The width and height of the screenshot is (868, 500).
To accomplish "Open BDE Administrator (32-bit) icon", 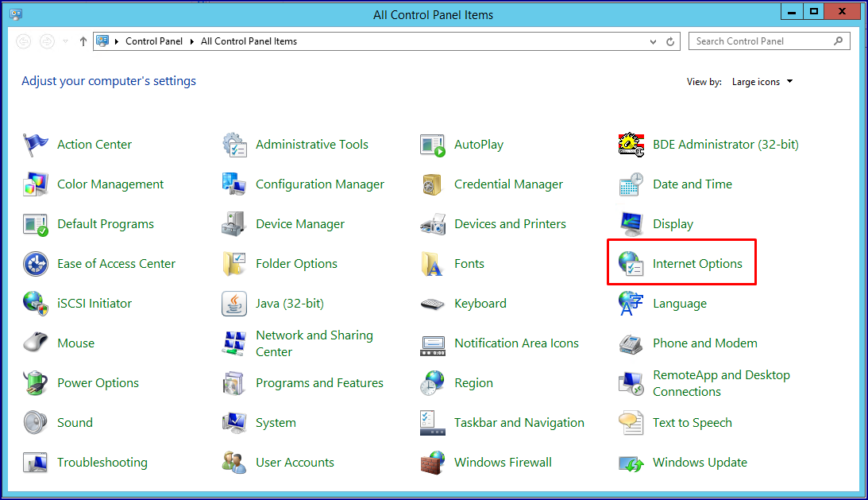I will coord(631,145).
